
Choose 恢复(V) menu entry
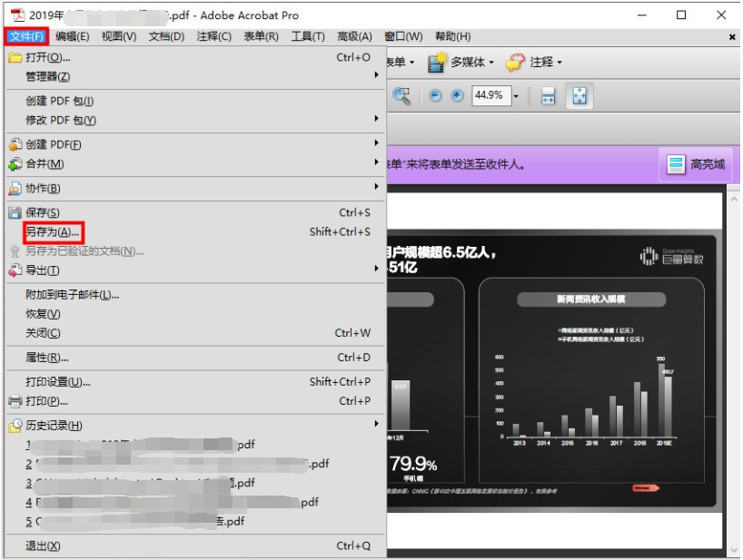(x=194, y=314)
